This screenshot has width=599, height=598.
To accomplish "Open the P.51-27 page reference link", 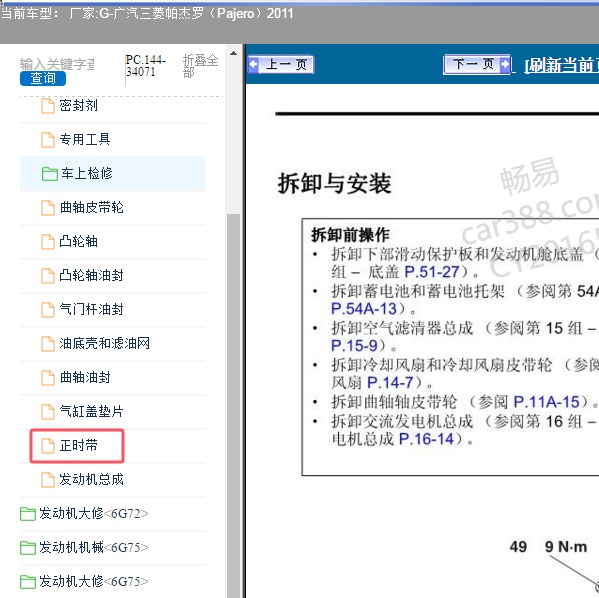I will tap(432, 272).
